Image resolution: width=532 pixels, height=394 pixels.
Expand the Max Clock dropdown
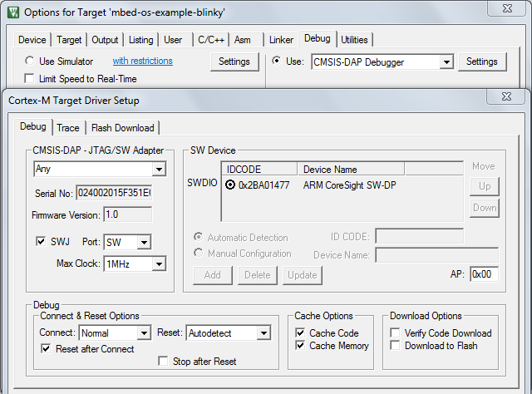coord(159,264)
